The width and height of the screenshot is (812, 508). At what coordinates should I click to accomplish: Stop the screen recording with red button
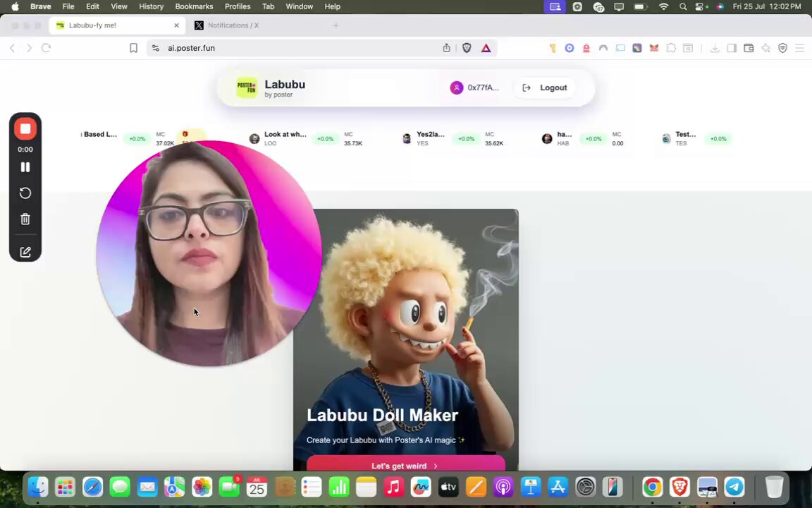click(25, 128)
